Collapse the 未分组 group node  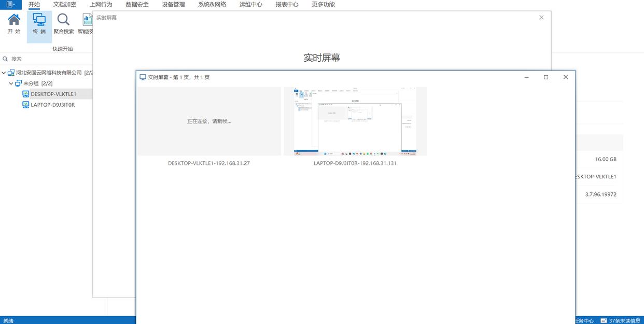coord(11,83)
